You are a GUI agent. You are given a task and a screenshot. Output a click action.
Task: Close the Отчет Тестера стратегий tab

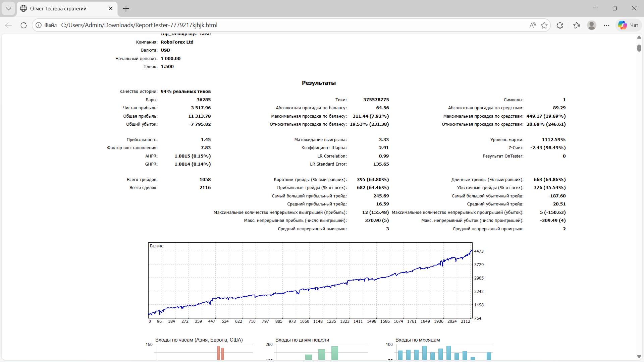[x=111, y=9]
